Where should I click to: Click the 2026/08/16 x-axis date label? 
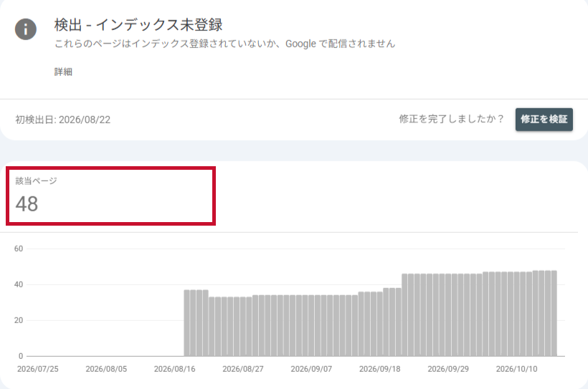[174, 369]
